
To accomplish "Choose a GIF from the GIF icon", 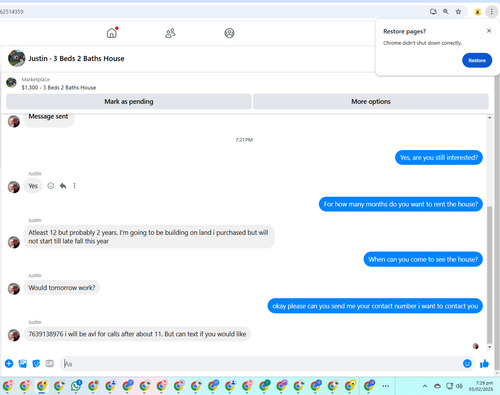I will tap(50, 363).
